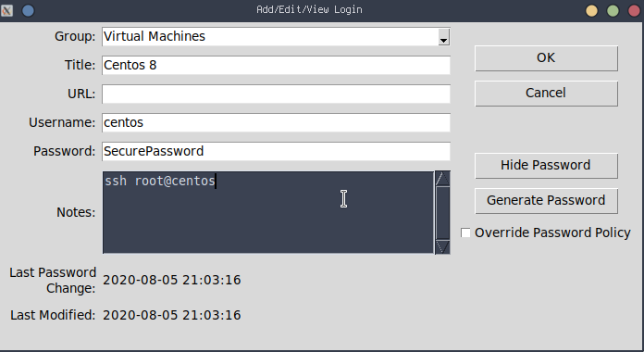This screenshot has width=644, height=352.
Task: Select the Virtual Machines group combo box
Action: pyautogui.click(x=276, y=37)
